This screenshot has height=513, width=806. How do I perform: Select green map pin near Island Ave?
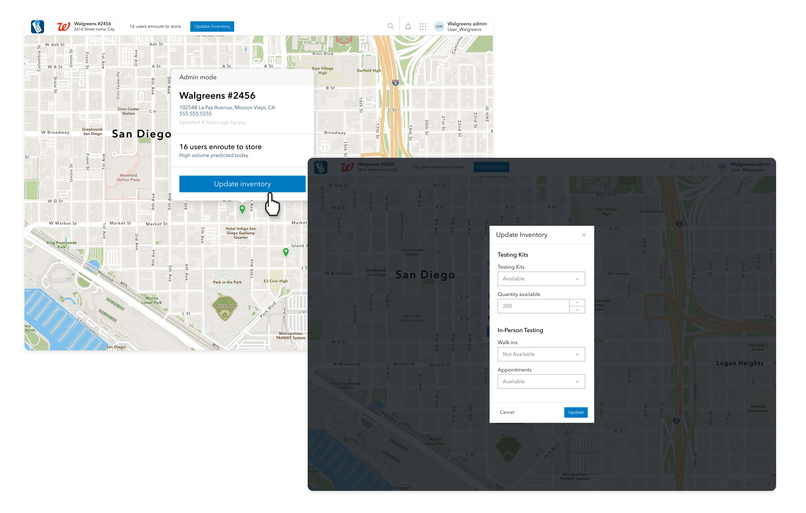(286, 252)
